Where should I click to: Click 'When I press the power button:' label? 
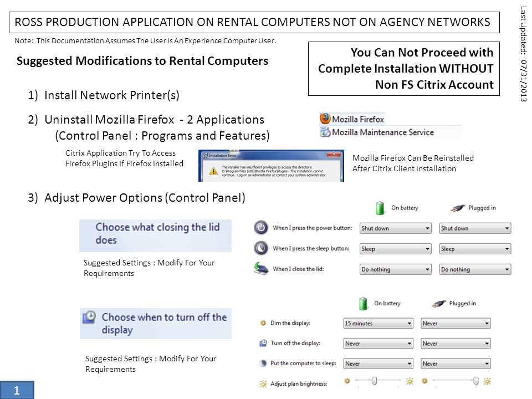tap(312, 228)
